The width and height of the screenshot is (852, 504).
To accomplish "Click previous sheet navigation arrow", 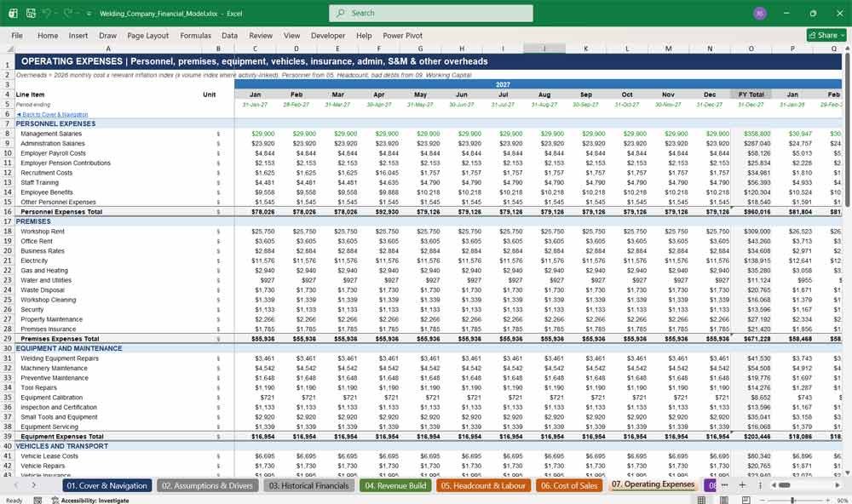I will (15, 485).
